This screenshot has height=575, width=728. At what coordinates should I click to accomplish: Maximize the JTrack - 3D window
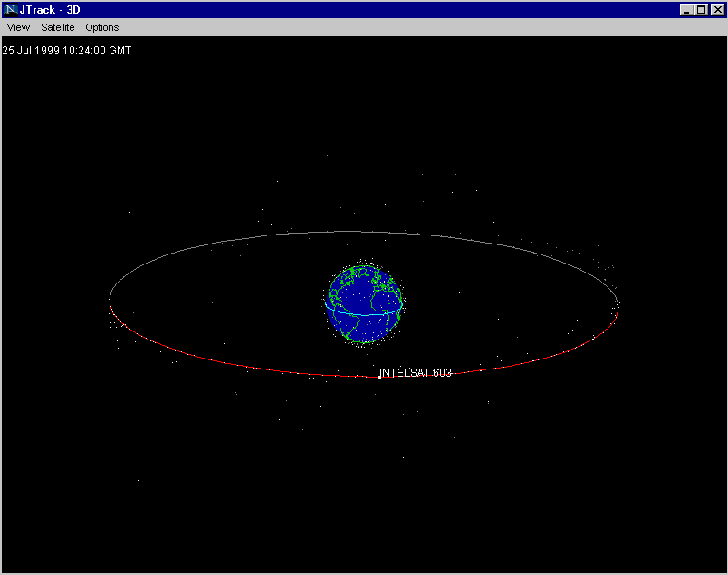(x=701, y=9)
